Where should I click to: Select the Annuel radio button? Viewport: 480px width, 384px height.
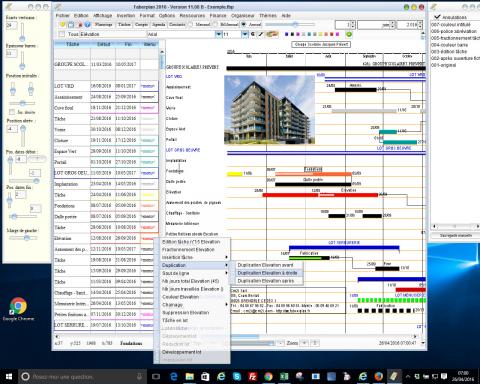point(243,24)
